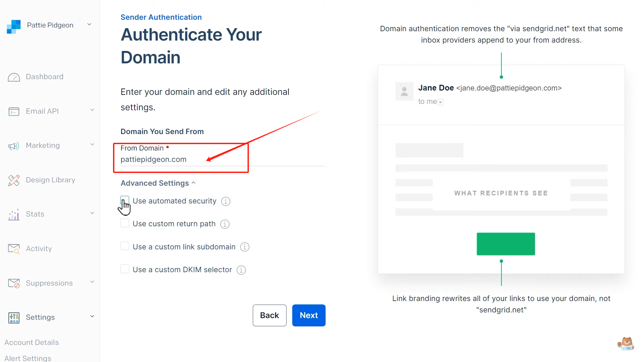644x362 pixels.
Task: Go to Alert Settings
Action: click(x=28, y=358)
